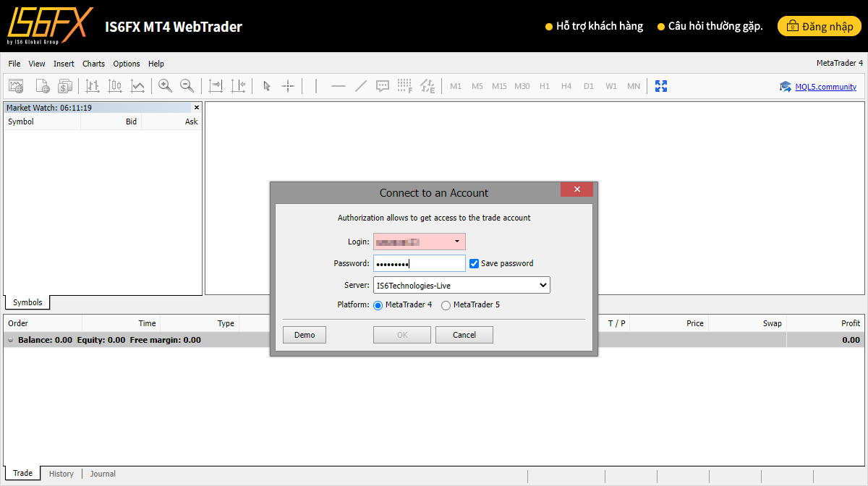Screen dimensions: 868x486
Task: Open the Server dropdown list
Action: [x=461, y=286]
